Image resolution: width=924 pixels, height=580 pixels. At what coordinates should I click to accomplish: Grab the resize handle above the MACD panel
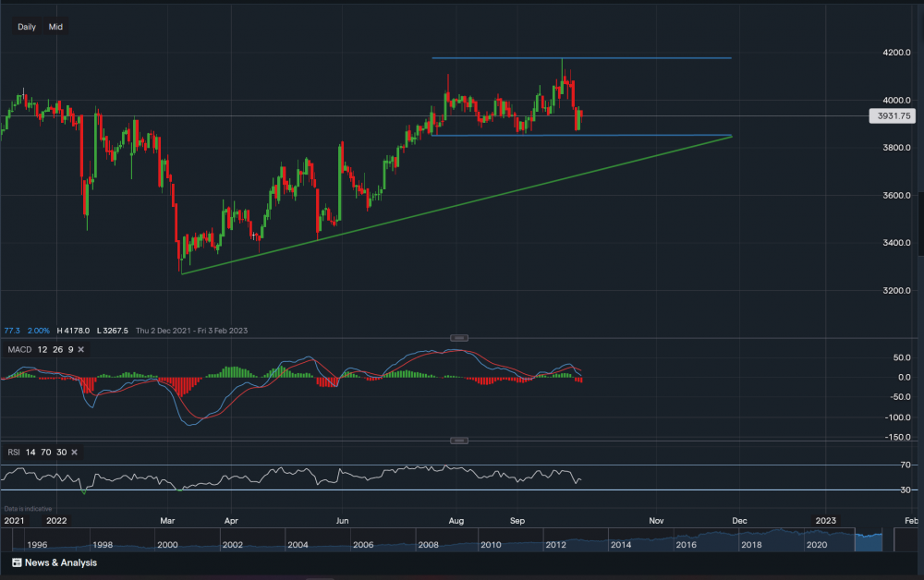point(459,338)
